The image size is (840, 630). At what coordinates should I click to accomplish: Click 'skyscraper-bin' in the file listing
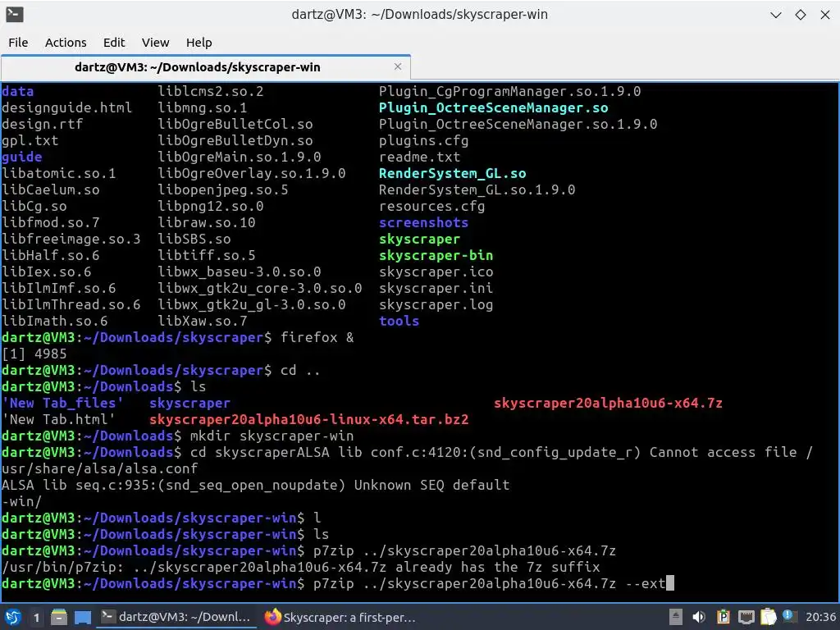(x=436, y=256)
